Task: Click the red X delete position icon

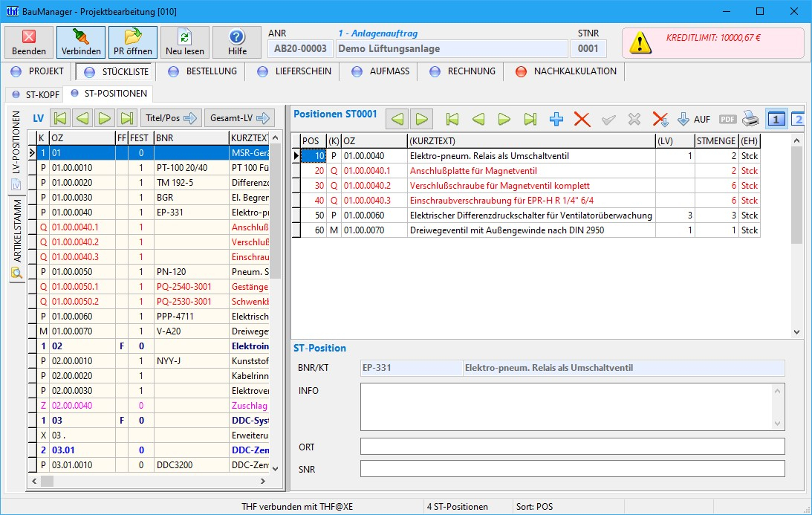Action: (x=582, y=119)
